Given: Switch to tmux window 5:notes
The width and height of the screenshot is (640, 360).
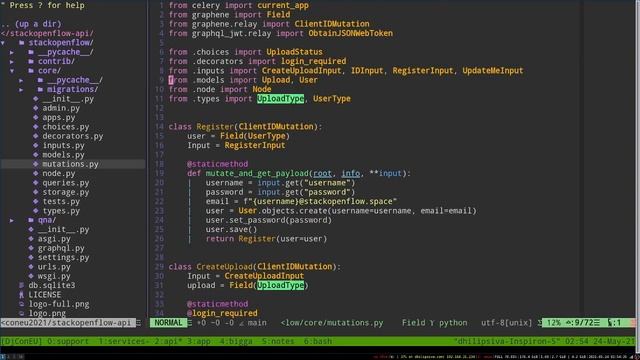Looking at the screenshot, I should tap(278, 341).
